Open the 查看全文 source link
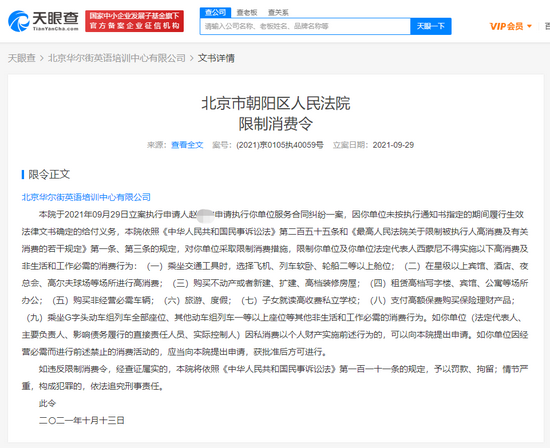The image size is (550, 448). [x=187, y=145]
